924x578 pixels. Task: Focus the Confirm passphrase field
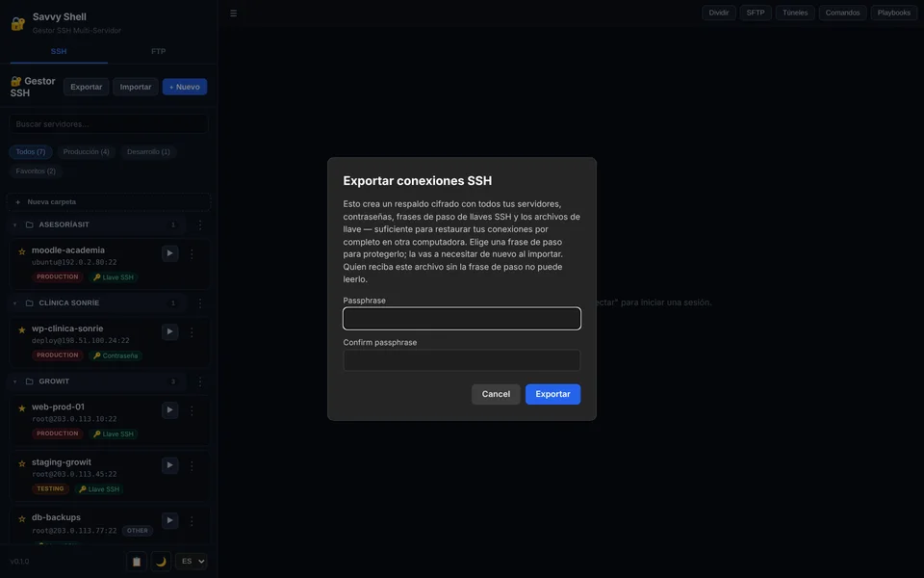(x=462, y=360)
